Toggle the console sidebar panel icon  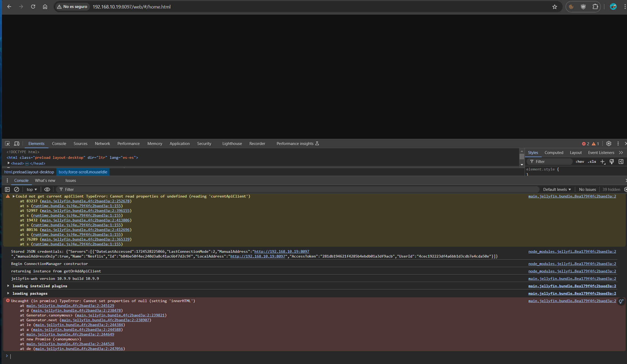[x=7, y=189]
